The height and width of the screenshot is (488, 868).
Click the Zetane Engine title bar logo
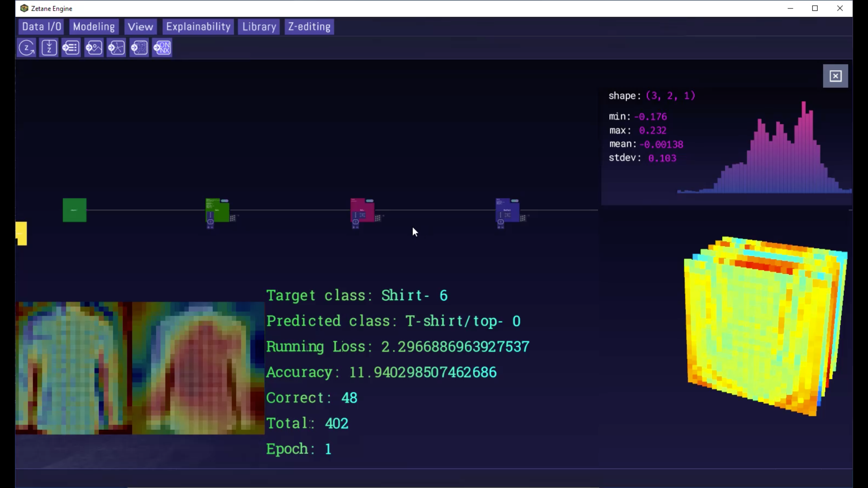24,8
